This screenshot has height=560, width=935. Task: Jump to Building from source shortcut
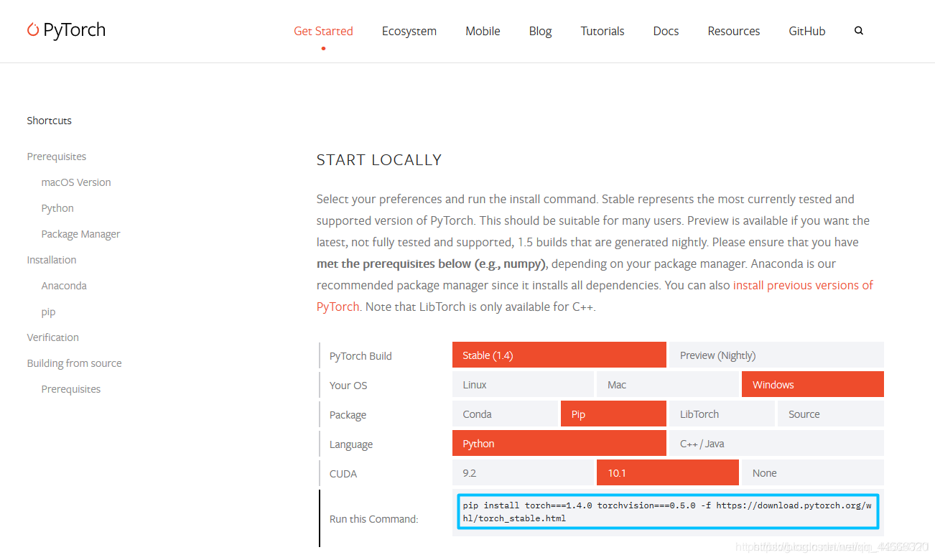[x=74, y=363]
